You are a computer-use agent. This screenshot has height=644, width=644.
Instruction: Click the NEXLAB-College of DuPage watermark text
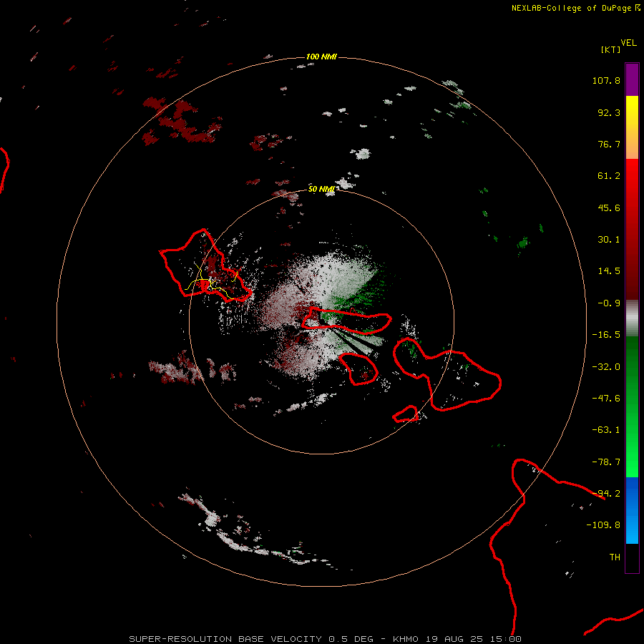tap(575, 8)
